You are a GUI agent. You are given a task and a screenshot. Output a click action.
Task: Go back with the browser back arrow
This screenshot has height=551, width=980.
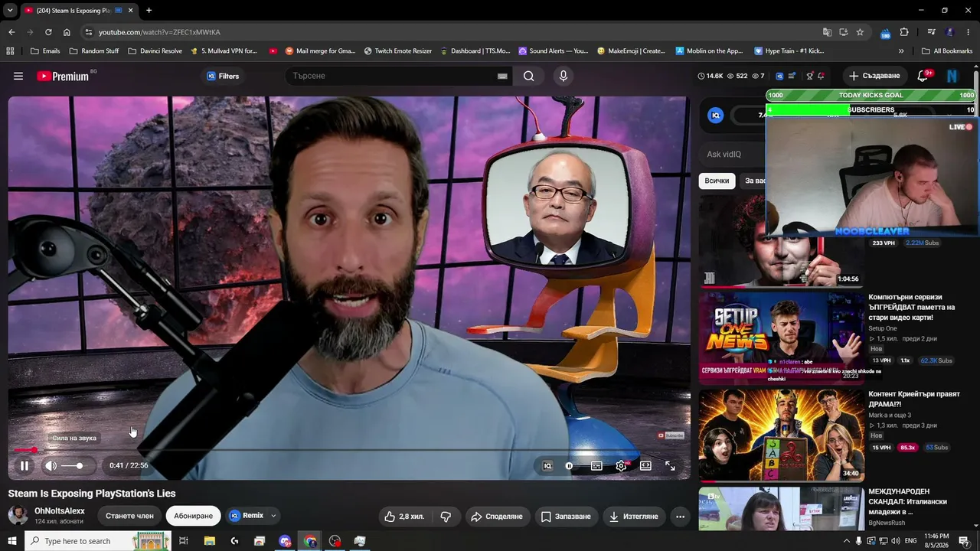tap(11, 32)
